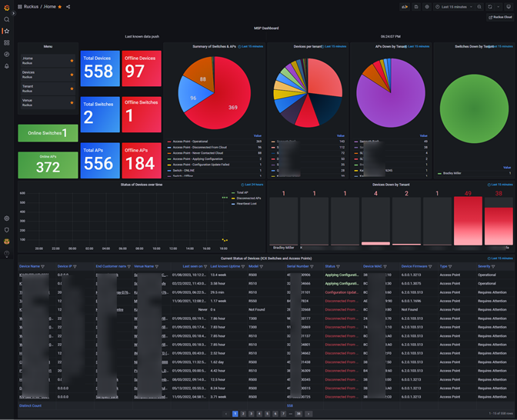
Task: Filter the Last known Uptime column
Action: [x=243, y=266]
